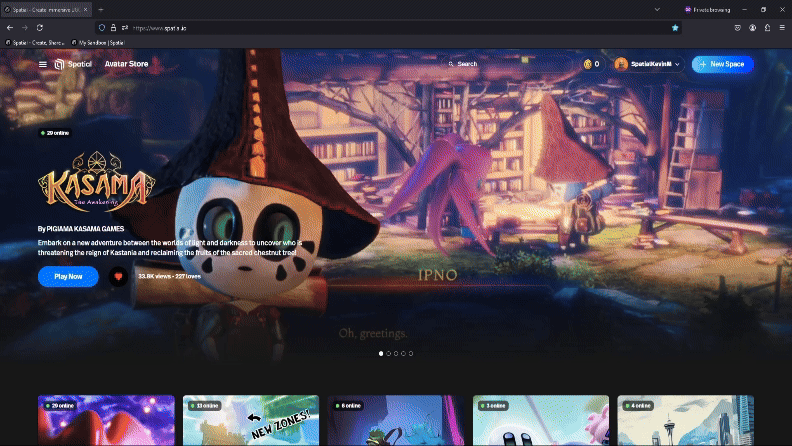The image size is (792, 446).
Task: Select the Spatial browser tab
Action: point(46,10)
